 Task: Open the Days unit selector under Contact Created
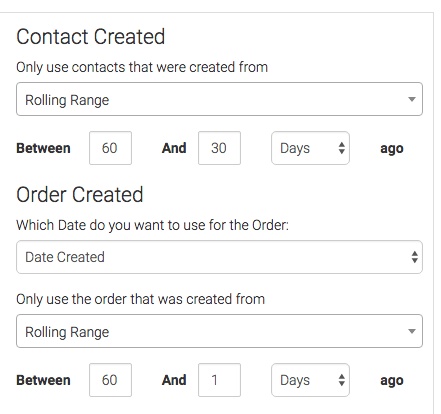tap(310, 148)
